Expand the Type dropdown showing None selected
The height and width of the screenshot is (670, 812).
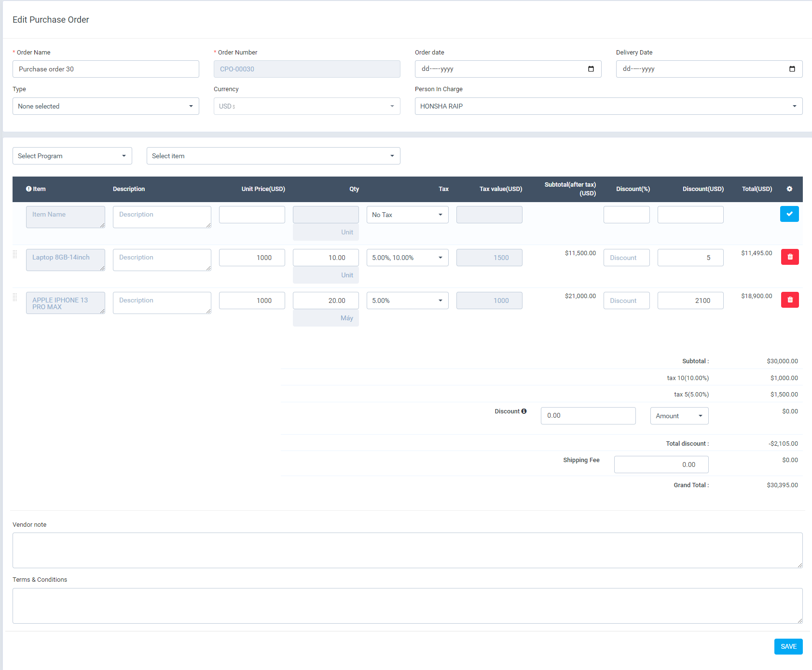(x=191, y=106)
